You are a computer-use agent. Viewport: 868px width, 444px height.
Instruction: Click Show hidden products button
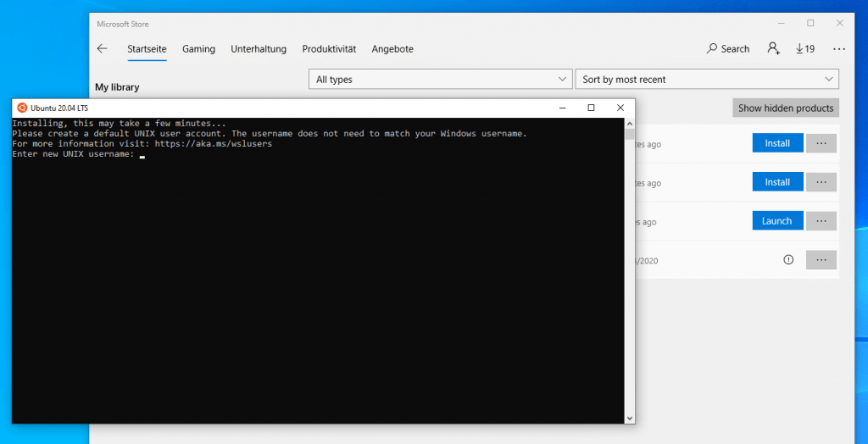(x=786, y=108)
